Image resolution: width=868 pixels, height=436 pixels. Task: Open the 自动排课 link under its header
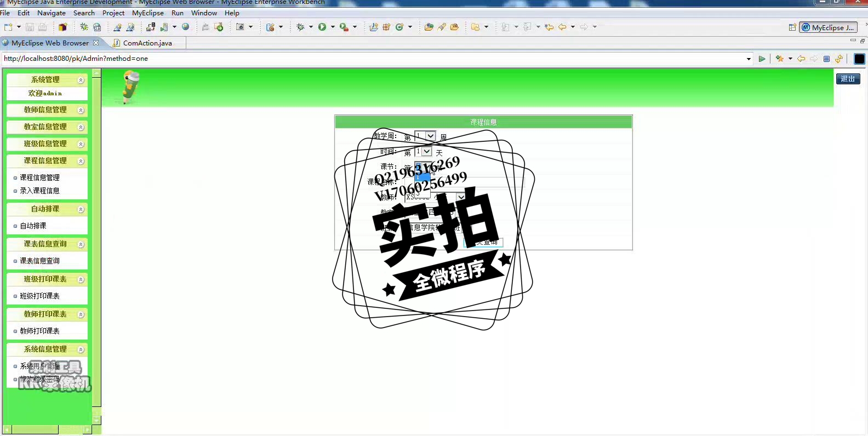tap(33, 226)
